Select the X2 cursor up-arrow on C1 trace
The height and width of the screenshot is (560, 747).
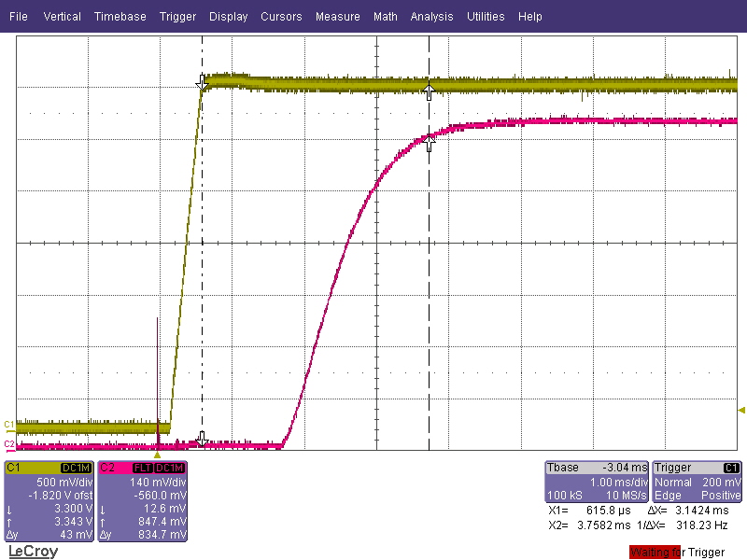(429, 91)
